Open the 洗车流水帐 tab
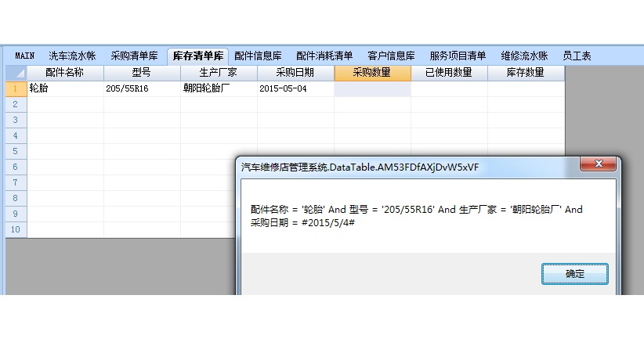Screen dimensions: 644x360 click(x=72, y=56)
